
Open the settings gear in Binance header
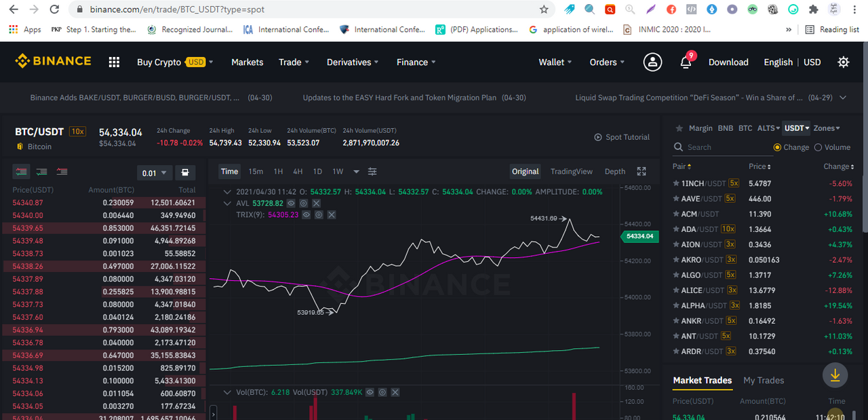[843, 62]
